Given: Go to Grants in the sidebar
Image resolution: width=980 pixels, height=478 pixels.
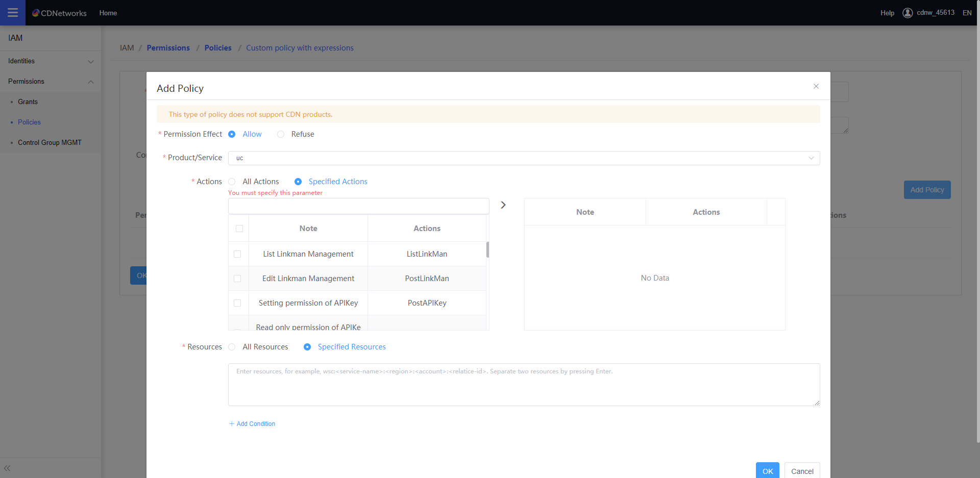Looking at the screenshot, I should [x=28, y=102].
